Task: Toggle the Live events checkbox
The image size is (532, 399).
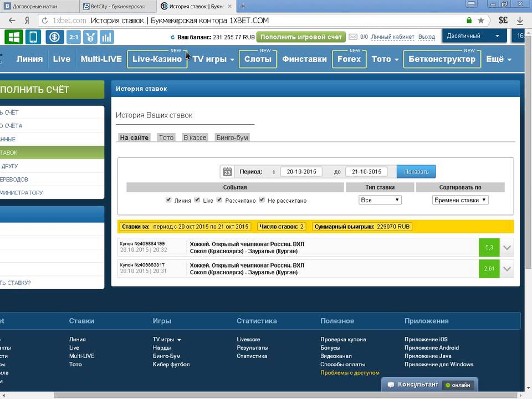Action: pos(197,200)
